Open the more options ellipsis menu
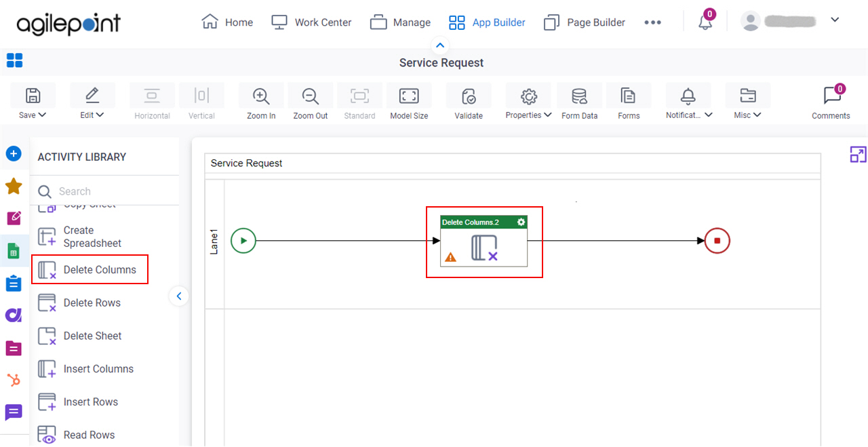Image resolution: width=868 pixels, height=447 pixels. click(652, 22)
